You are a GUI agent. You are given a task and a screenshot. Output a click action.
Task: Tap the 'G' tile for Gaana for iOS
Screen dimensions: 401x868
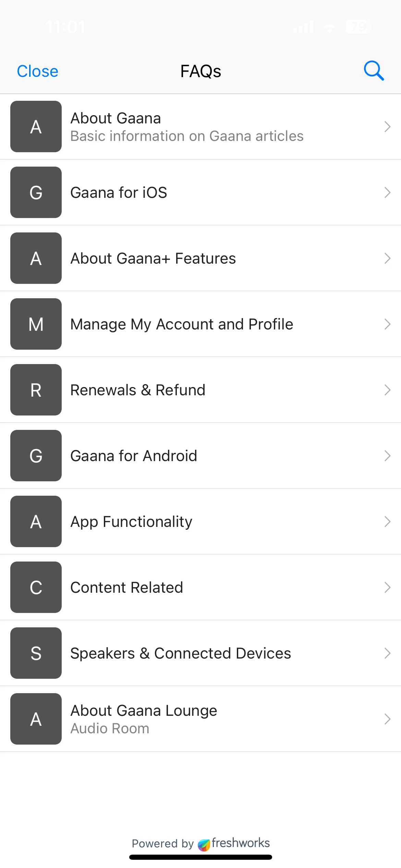(36, 192)
